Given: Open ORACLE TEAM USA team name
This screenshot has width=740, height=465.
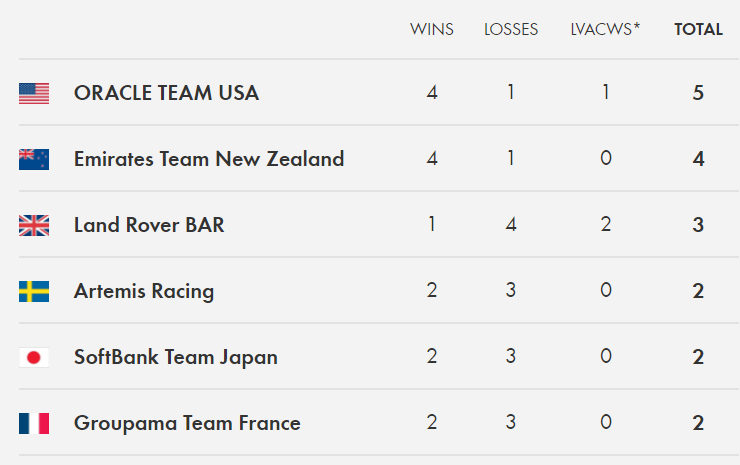Looking at the screenshot, I should tap(167, 93).
